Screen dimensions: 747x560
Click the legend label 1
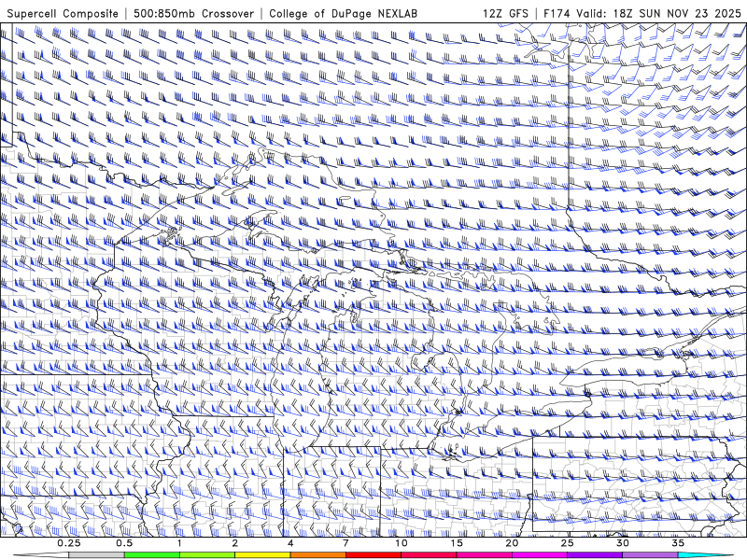pos(179,543)
